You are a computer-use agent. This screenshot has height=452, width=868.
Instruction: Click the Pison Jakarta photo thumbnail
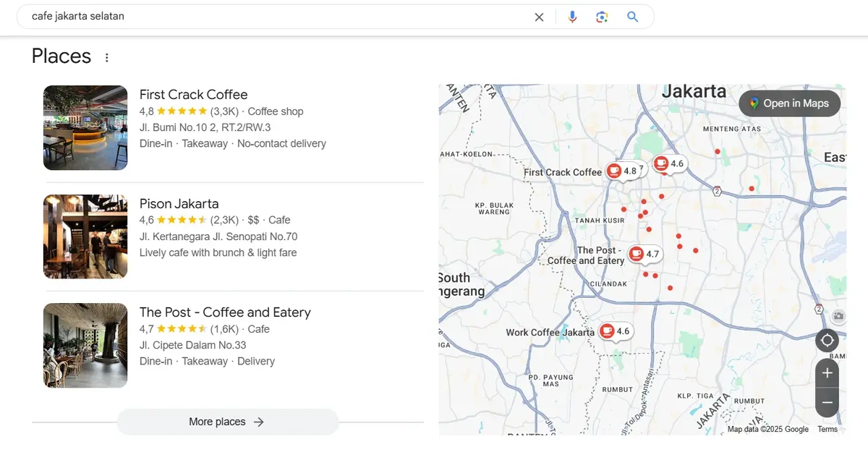pos(85,236)
